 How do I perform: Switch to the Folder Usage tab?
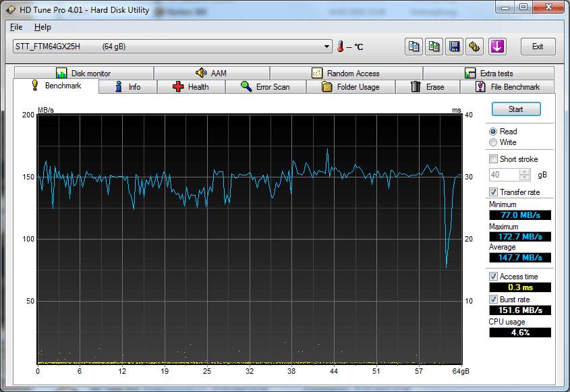351,87
